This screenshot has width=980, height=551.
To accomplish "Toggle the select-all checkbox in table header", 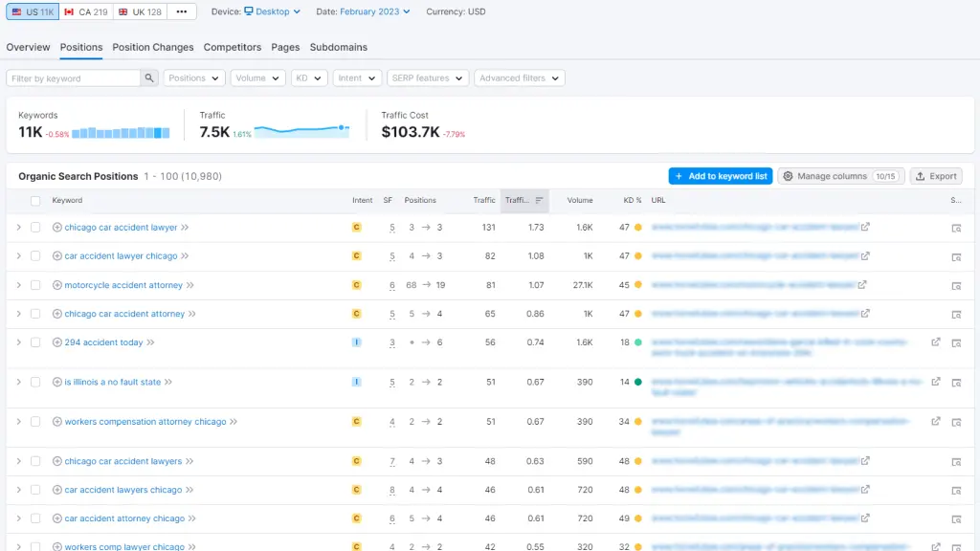I will coord(35,201).
